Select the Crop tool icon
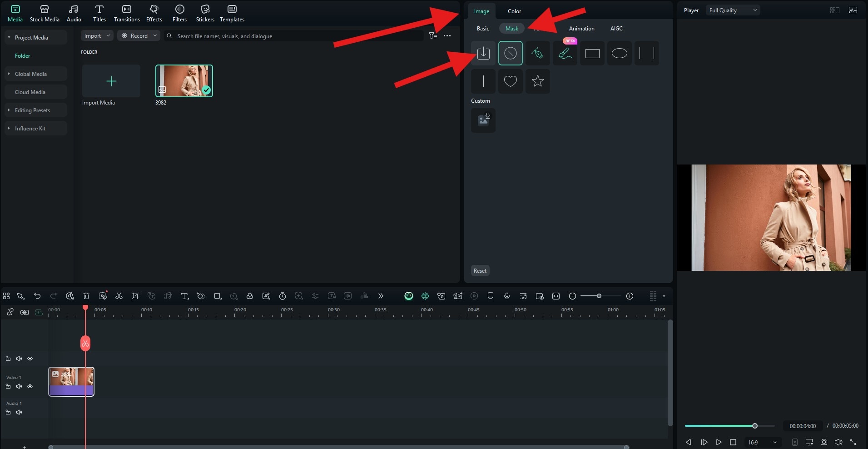Screen dimensions: 868x449 coord(135,296)
